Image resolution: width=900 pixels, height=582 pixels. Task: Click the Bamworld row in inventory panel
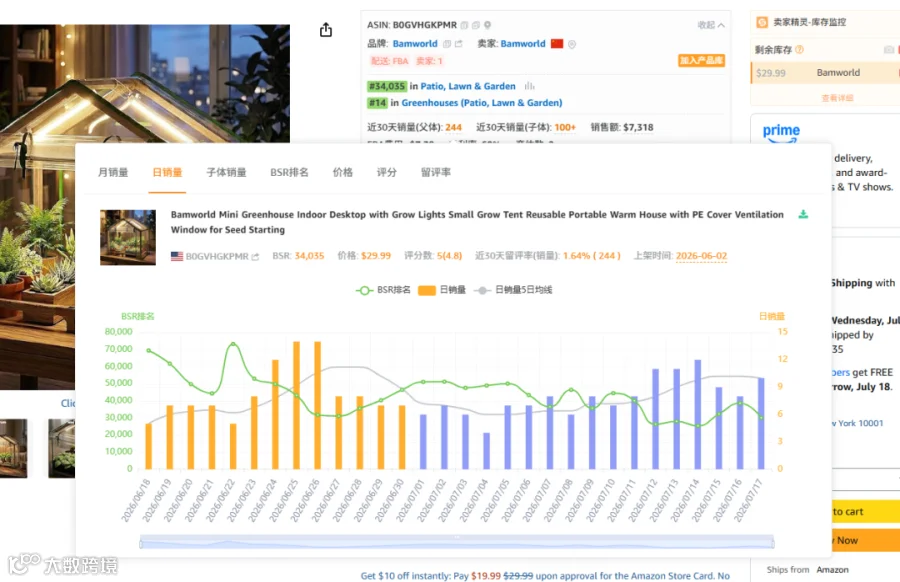click(x=825, y=73)
